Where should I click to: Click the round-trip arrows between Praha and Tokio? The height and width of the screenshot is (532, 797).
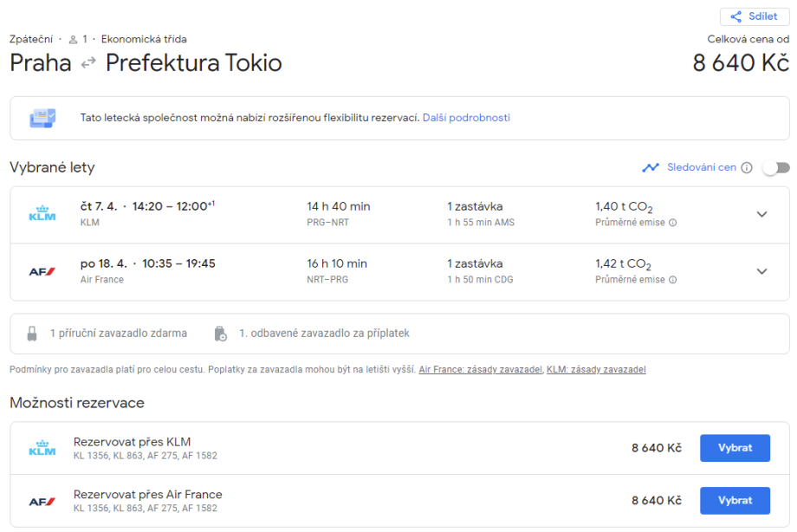pos(88,63)
